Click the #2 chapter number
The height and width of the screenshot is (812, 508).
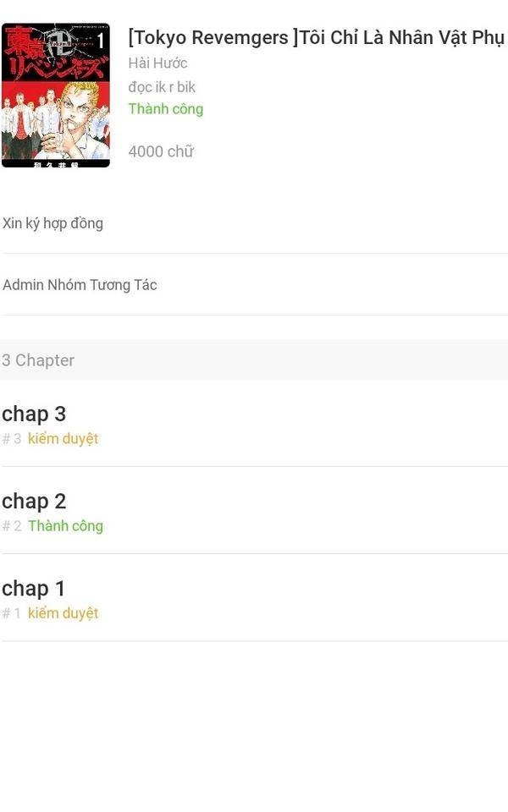pos(11,525)
